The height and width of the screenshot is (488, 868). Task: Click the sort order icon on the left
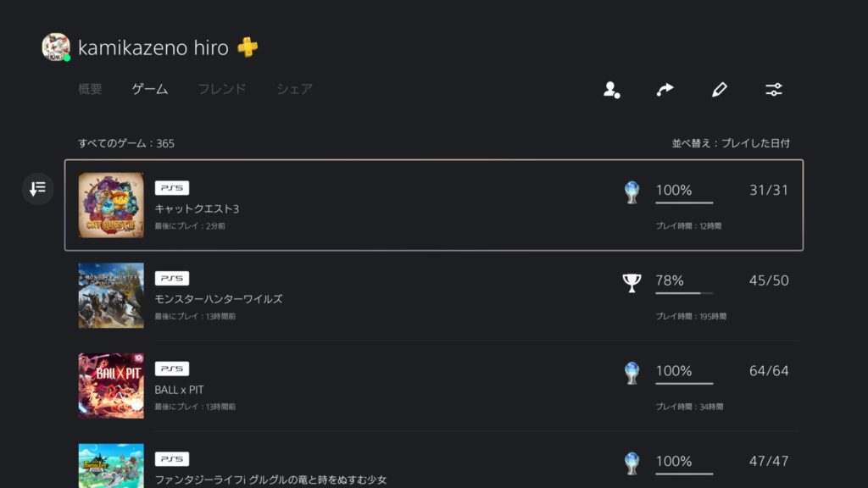pos(36,190)
